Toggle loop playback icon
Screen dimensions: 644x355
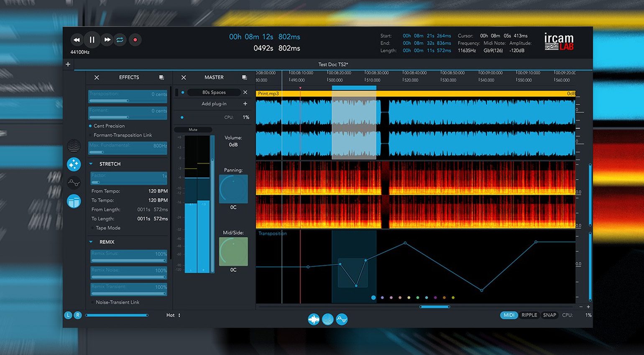tap(120, 40)
